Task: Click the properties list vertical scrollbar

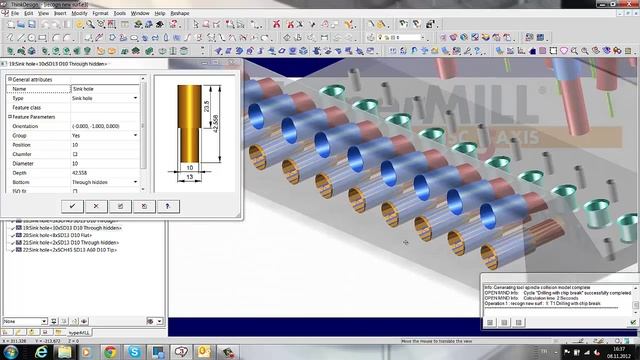Action: click(x=143, y=133)
